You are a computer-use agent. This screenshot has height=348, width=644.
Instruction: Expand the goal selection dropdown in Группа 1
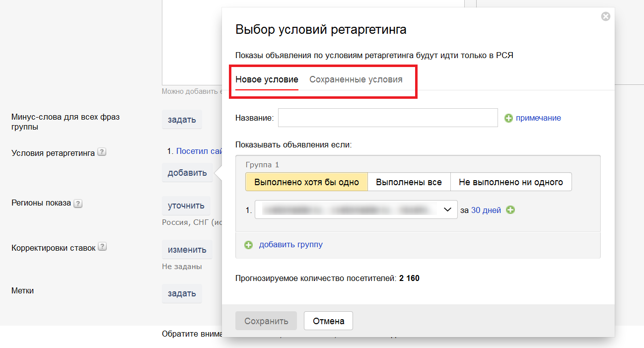(356, 210)
